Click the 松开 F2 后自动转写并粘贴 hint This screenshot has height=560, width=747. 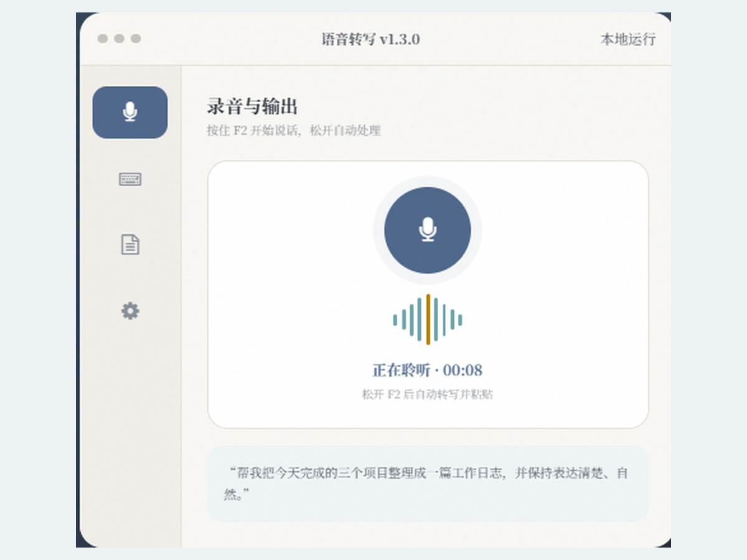coord(428,394)
